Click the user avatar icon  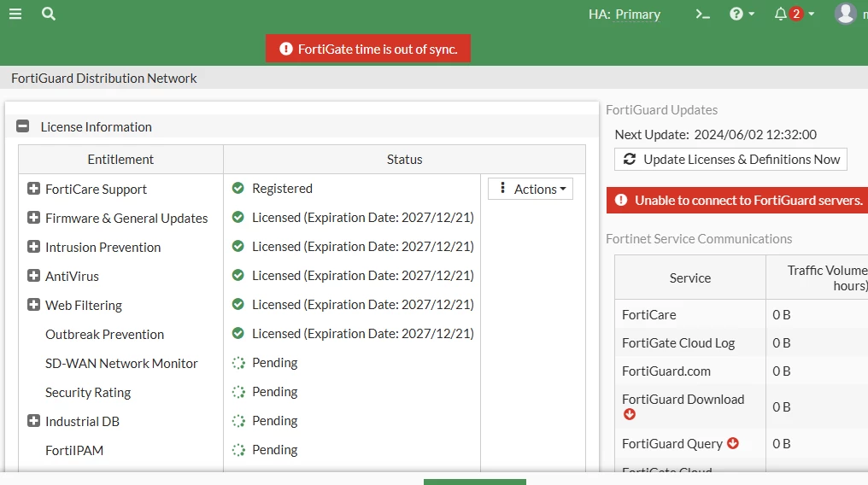coord(845,14)
